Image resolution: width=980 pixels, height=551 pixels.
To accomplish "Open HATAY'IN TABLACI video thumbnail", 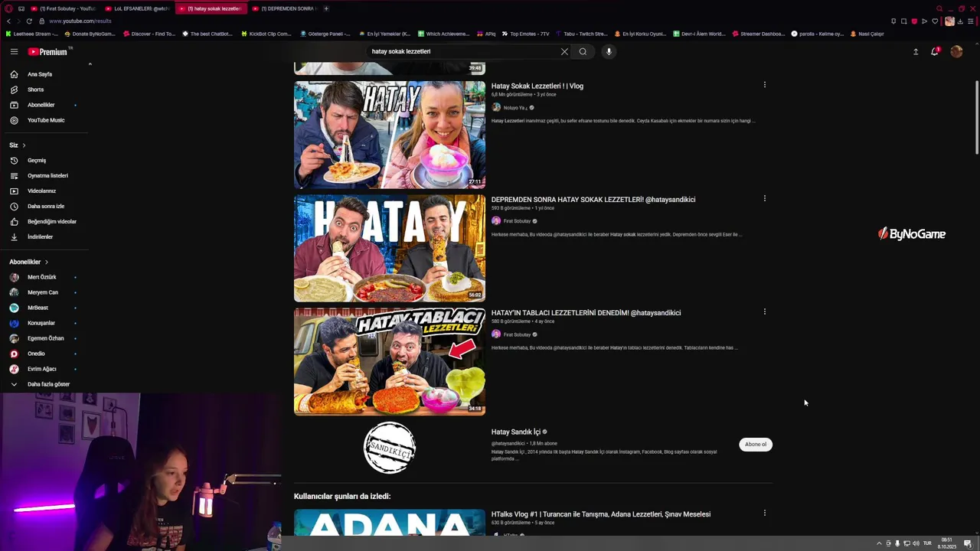I will [390, 361].
